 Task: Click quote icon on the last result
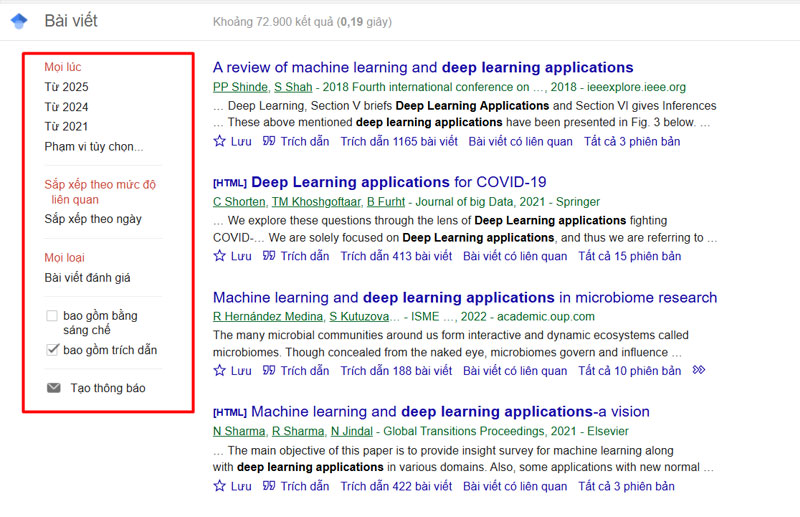pos(269,486)
